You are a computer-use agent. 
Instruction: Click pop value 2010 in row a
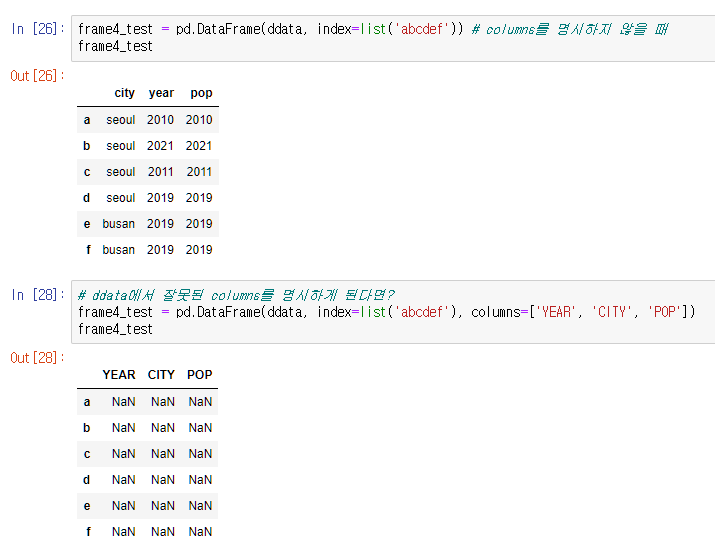click(199, 120)
